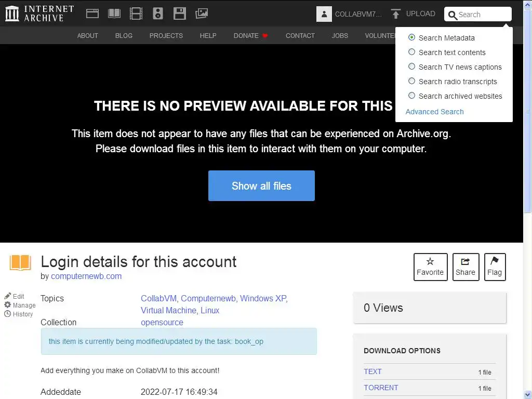Click the Edit pencil link

[14, 296]
